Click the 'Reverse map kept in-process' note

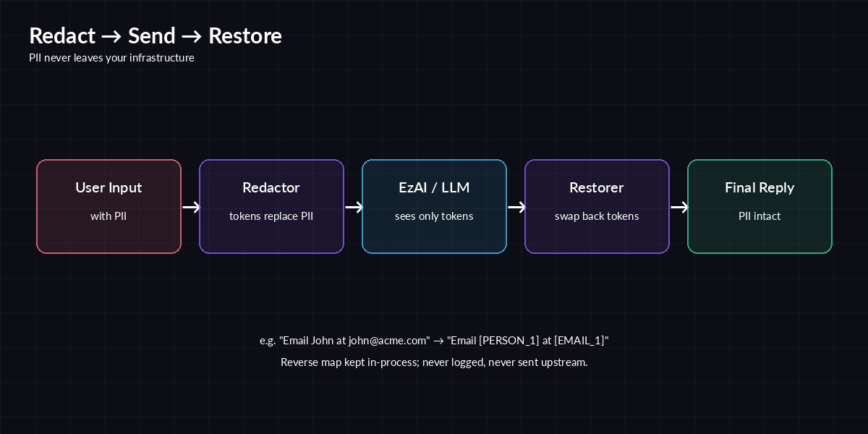click(x=434, y=362)
